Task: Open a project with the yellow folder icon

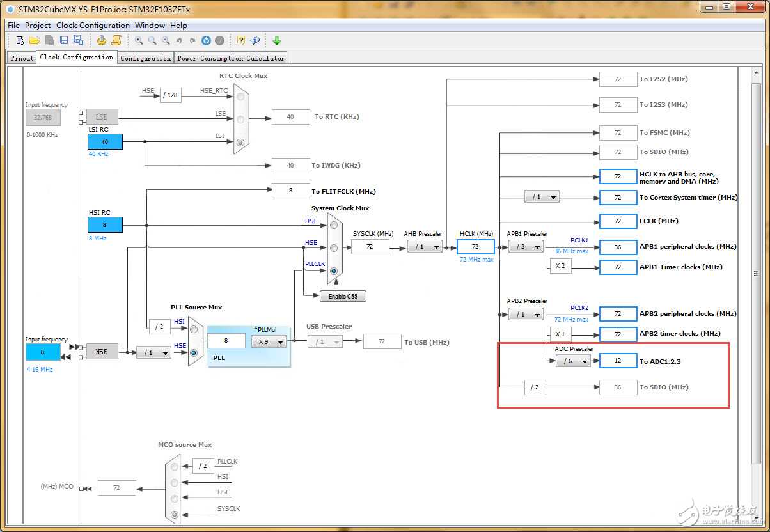Action: (35, 40)
